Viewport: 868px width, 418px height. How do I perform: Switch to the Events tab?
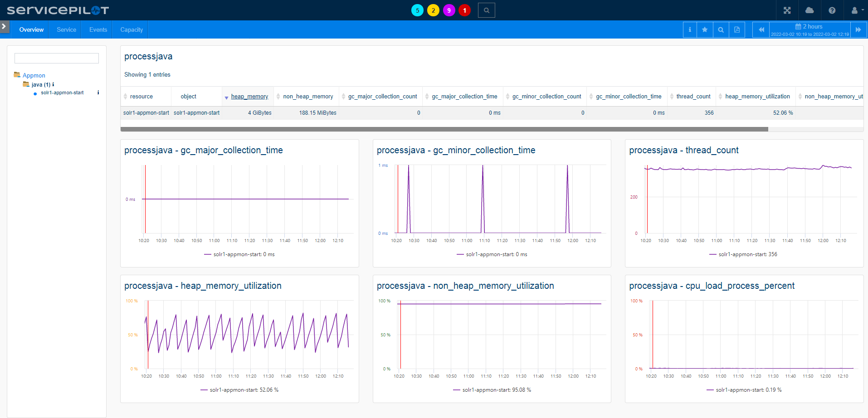click(98, 29)
